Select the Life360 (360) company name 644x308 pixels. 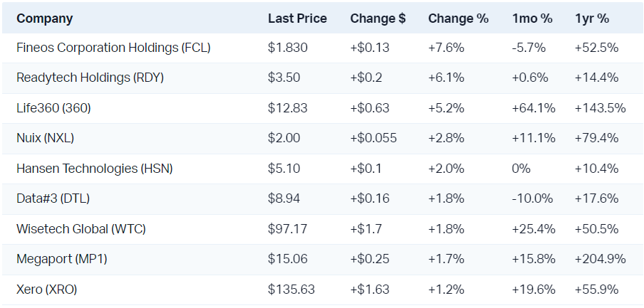click(x=53, y=108)
